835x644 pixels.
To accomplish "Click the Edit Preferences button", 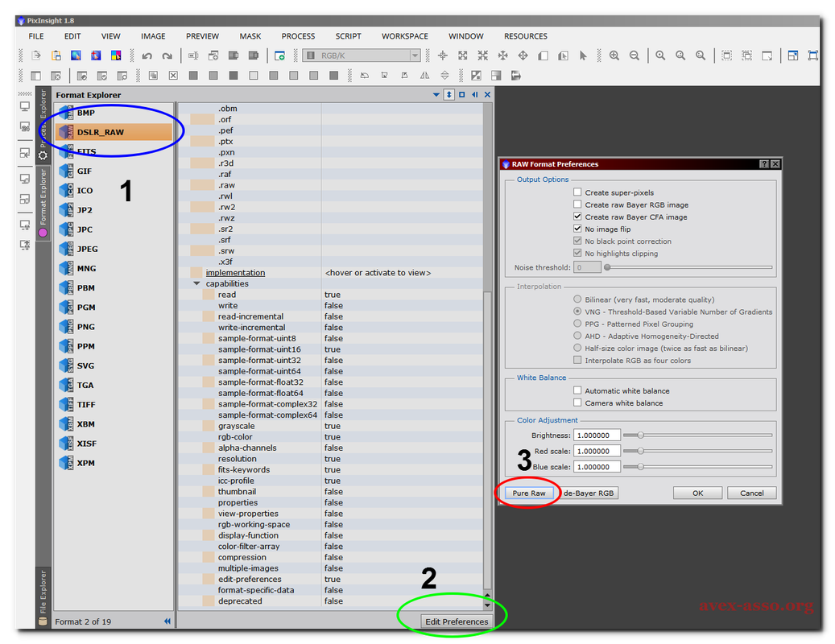I will pos(457,621).
